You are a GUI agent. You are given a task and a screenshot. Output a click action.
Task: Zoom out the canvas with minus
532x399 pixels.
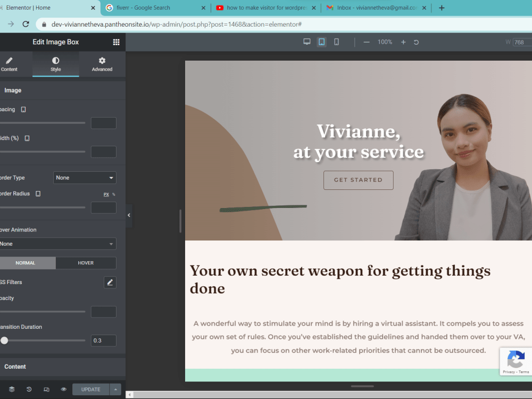pos(367,42)
